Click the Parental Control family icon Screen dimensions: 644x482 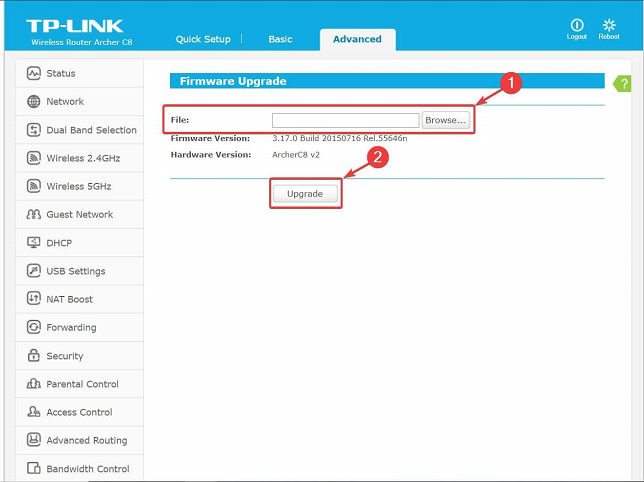point(34,384)
